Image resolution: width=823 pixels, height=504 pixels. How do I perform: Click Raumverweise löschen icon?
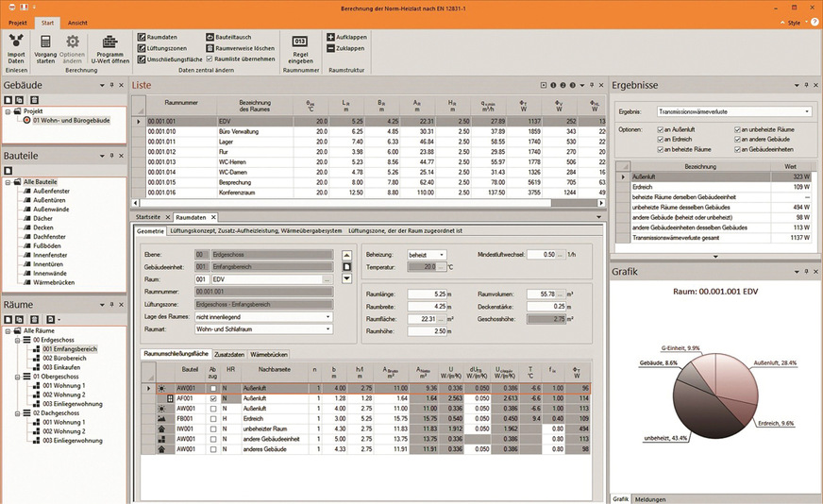[x=210, y=47]
